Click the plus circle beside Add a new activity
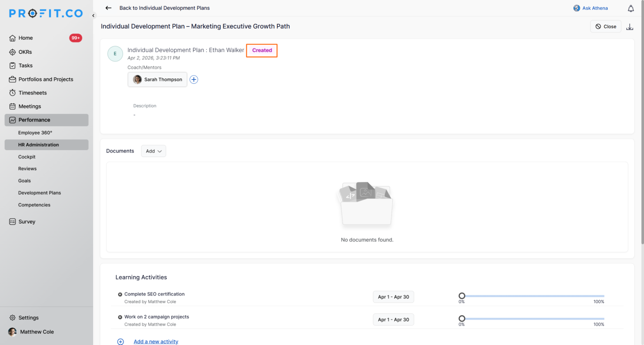Image resolution: width=644 pixels, height=345 pixels. [x=120, y=341]
